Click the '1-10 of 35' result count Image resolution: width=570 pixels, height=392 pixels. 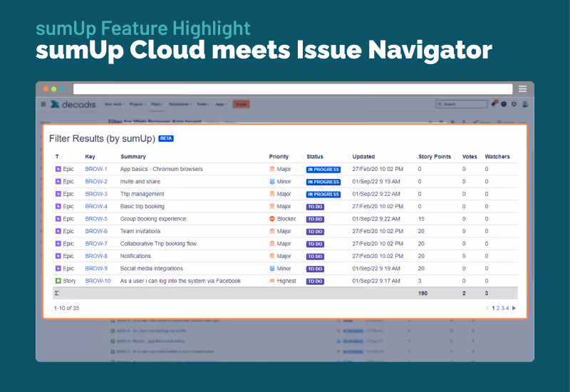tap(66, 308)
